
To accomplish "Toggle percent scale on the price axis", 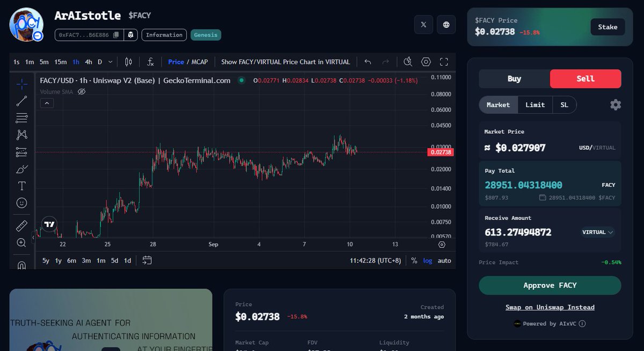I will click(414, 260).
